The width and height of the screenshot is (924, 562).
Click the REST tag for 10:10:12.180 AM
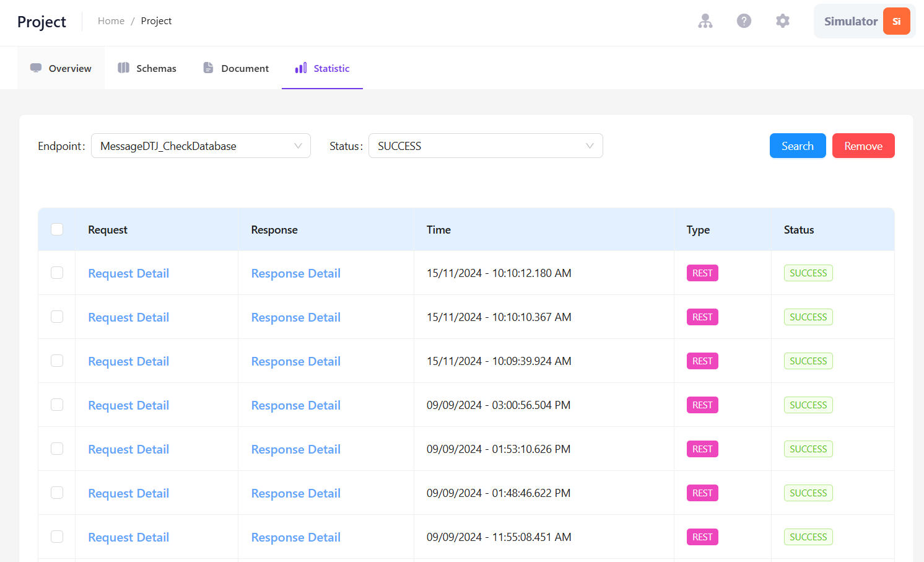[702, 273]
